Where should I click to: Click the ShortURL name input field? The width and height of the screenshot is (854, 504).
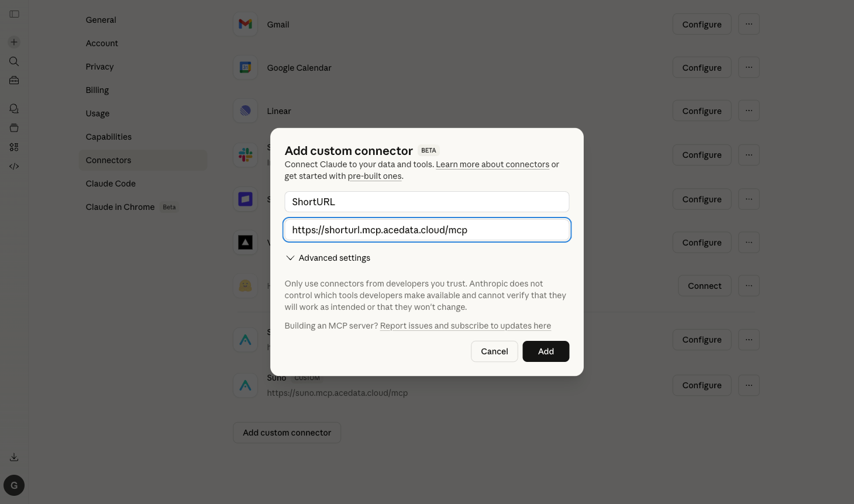pos(427,202)
